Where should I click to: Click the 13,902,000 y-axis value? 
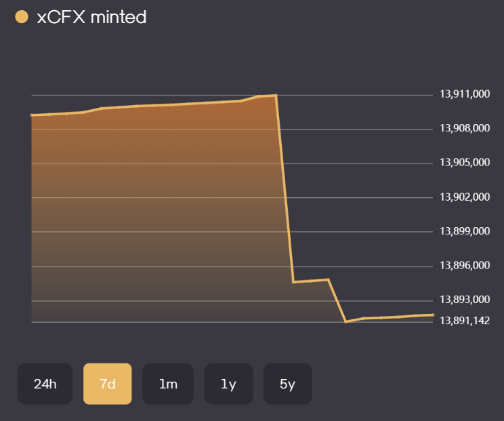click(465, 197)
